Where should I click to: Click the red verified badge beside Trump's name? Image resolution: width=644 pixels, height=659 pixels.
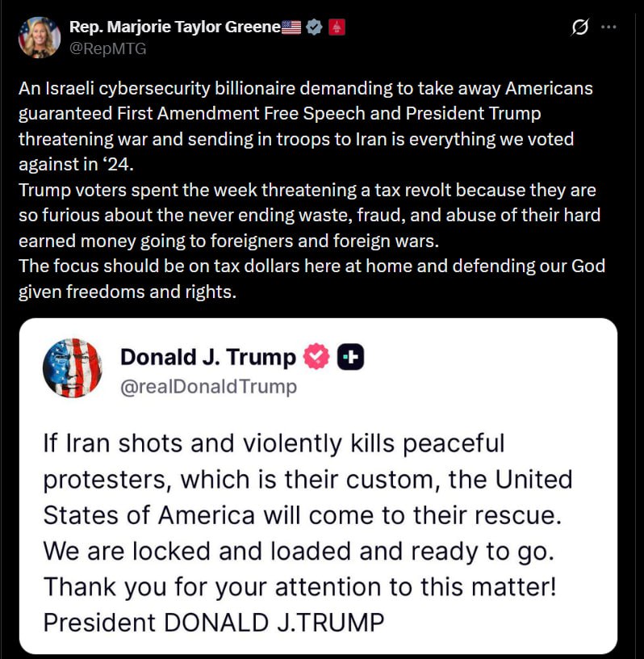click(316, 356)
